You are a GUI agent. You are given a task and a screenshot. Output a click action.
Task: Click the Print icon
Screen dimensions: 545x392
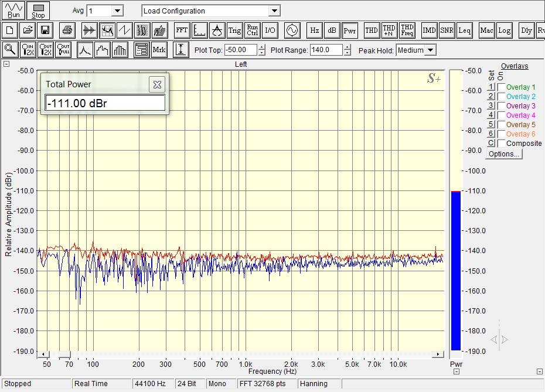tap(67, 30)
